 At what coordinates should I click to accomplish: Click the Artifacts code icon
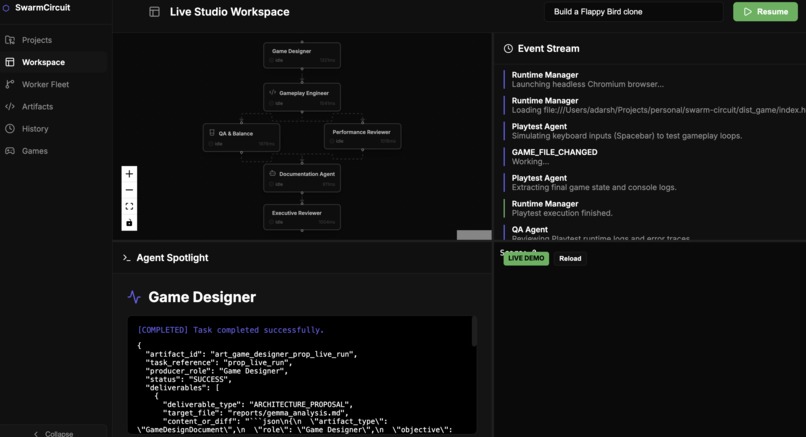(x=10, y=106)
